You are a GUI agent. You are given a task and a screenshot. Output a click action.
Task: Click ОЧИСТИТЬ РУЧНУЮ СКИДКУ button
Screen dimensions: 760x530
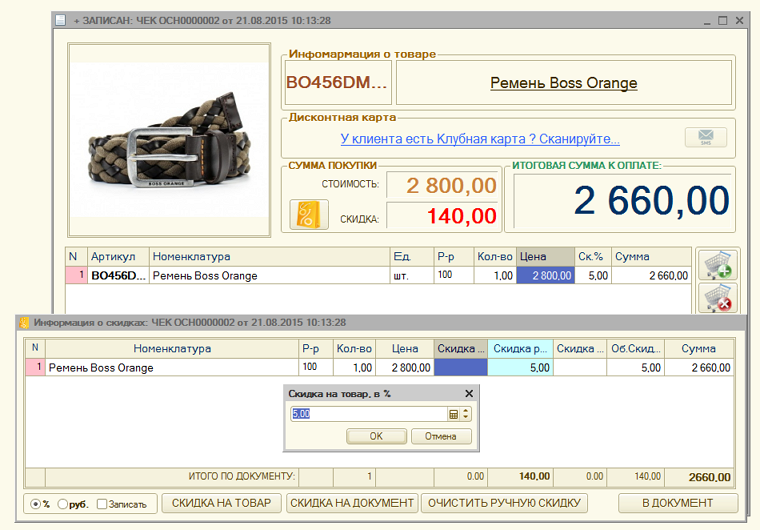coord(504,503)
